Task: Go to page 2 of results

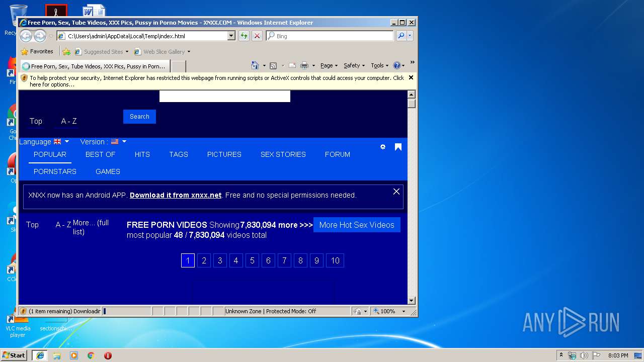Action: point(204,260)
